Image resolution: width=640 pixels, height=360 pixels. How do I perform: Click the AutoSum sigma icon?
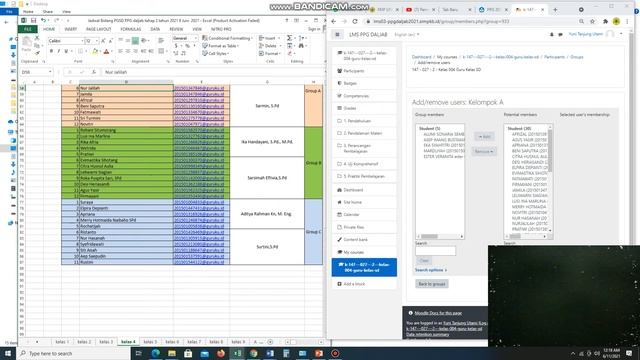tap(289, 38)
